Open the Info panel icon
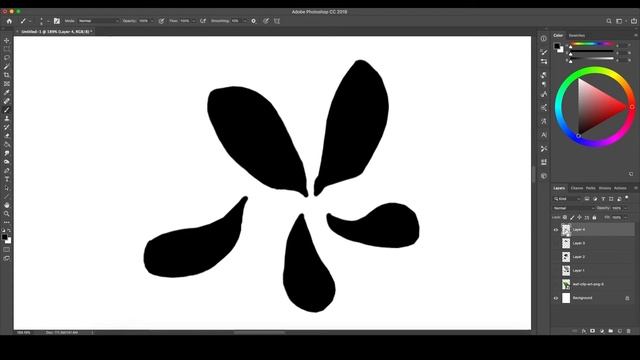 (544, 38)
